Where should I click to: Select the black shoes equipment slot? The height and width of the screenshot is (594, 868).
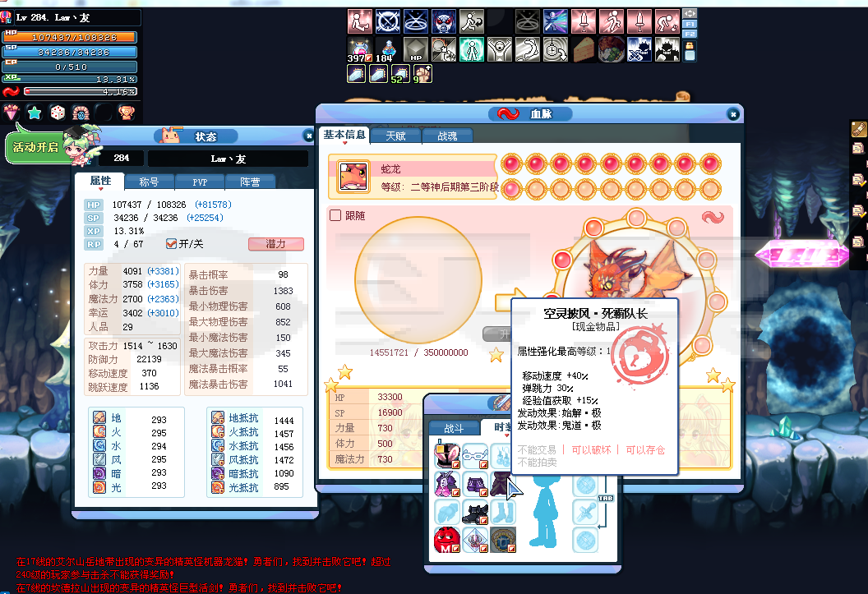click(x=474, y=513)
